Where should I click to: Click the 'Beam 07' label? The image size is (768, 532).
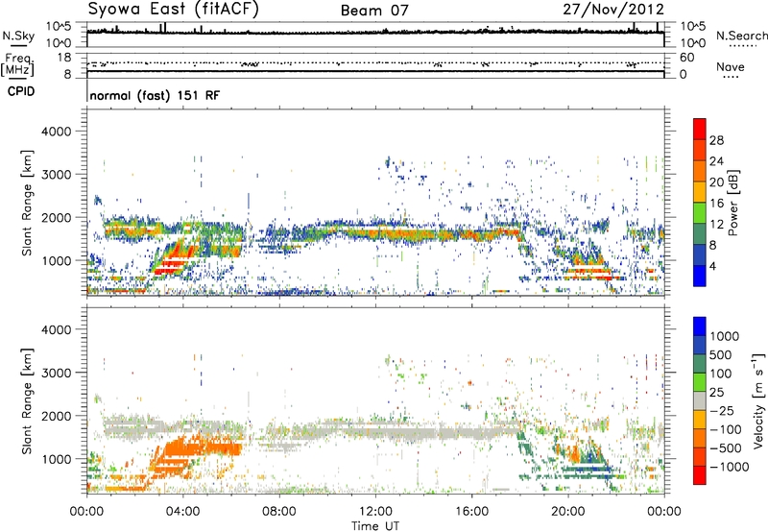coord(374,10)
